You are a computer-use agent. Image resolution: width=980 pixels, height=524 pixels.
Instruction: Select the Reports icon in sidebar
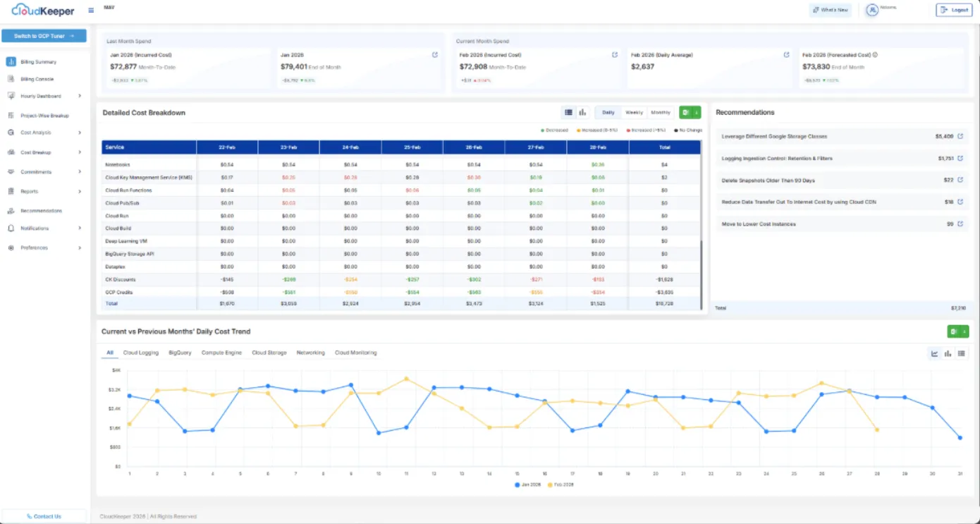11,191
